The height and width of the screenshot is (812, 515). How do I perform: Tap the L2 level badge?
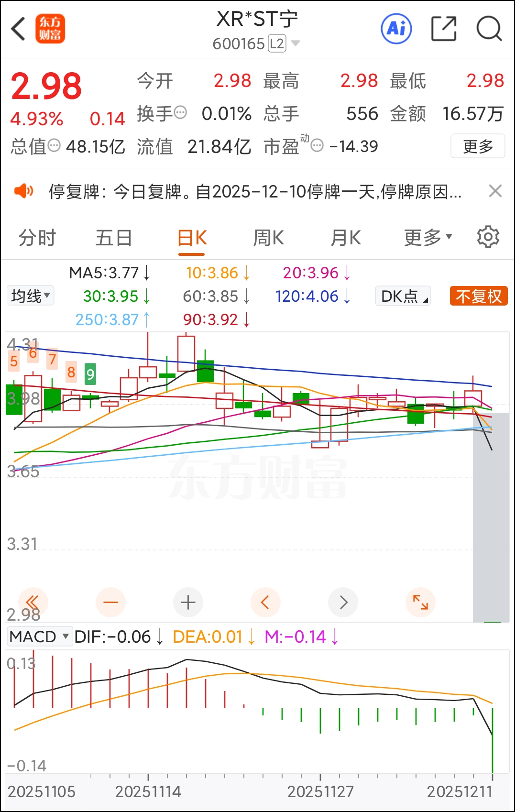pyautogui.click(x=277, y=44)
